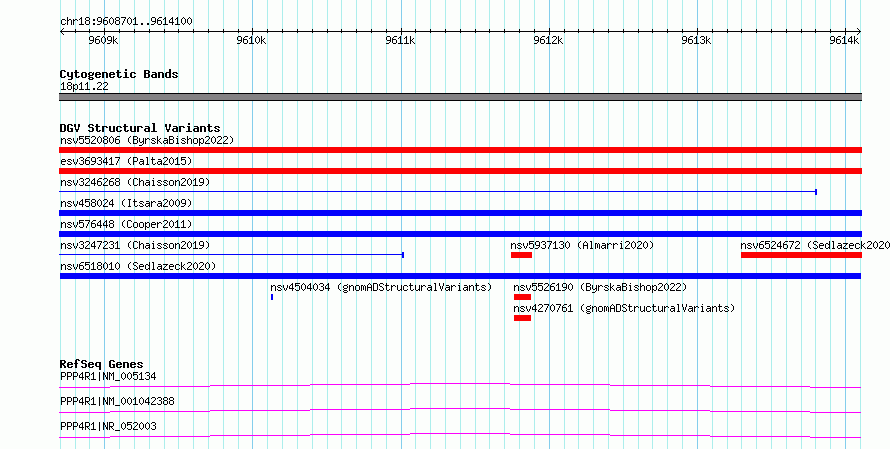Click the nsv6518010 blue variant bar
890x449 pixels.
[x=460, y=276]
